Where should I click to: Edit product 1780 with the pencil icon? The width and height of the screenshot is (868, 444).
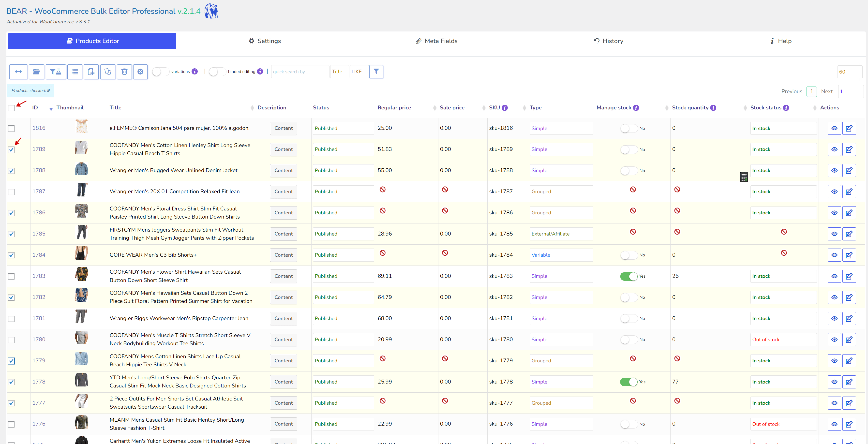pos(849,340)
